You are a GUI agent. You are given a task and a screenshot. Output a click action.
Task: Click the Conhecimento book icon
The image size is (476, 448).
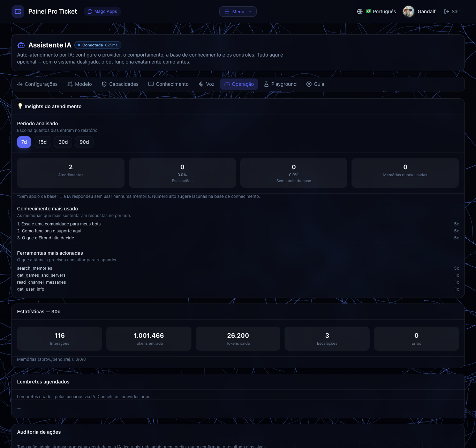click(151, 84)
